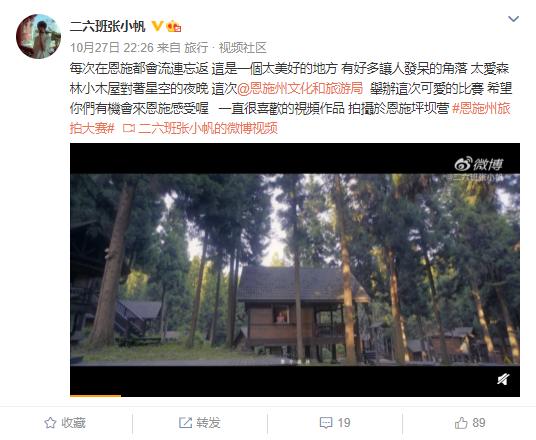This screenshot has height=440, width=536.
Task: Click the membership crown badge icon
Action: coord(174,26)
